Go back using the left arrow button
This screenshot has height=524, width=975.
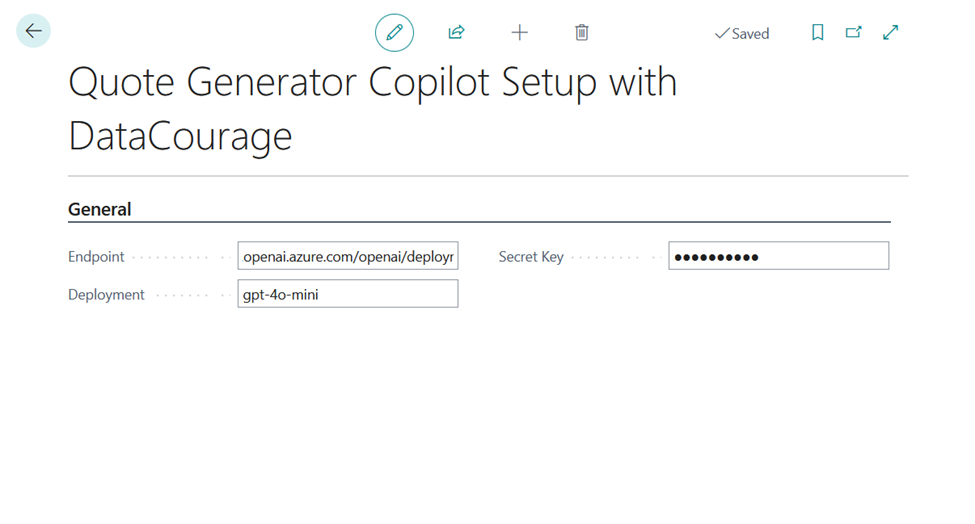(34, 31)
